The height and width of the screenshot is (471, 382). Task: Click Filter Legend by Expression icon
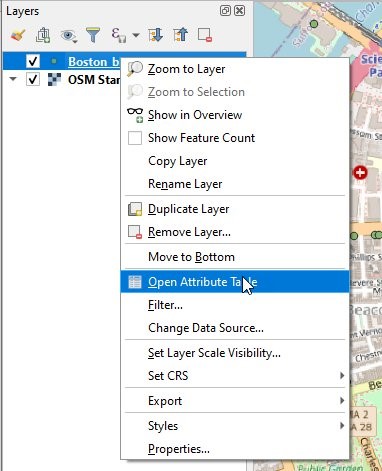click(119, 35)
